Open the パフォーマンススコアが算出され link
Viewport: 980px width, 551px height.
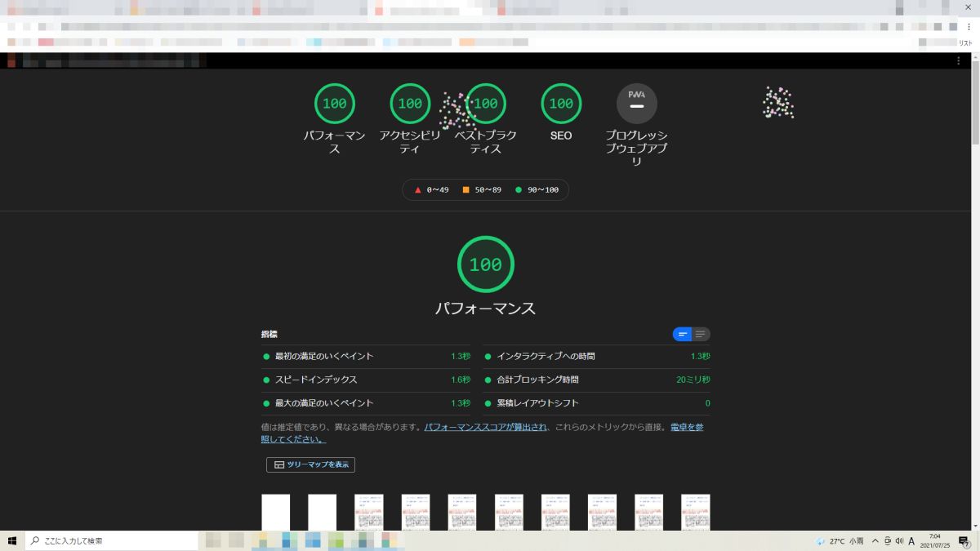tap(485, 427)
